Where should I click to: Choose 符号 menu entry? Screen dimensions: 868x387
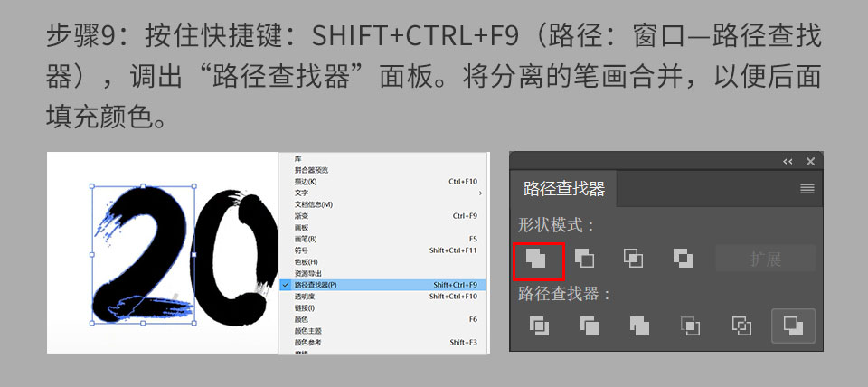pyautogui.click(x=382, y=250)
